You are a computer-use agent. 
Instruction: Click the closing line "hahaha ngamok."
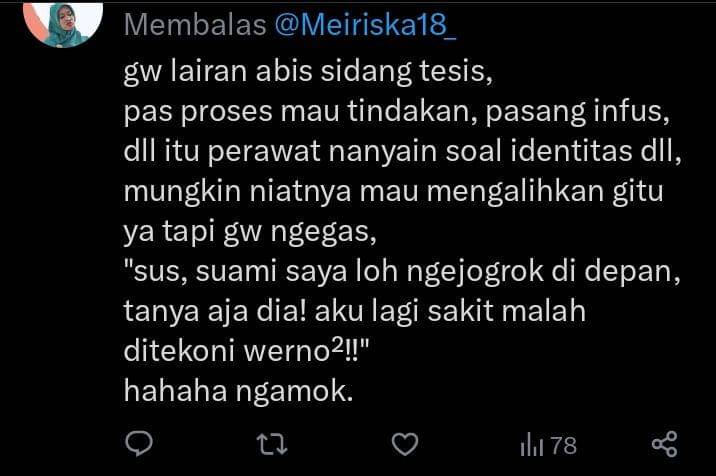click(238, 391)
